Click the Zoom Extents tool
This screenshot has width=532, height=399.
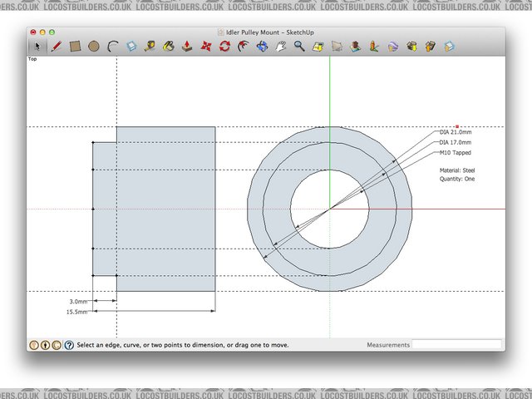point(318,47)
